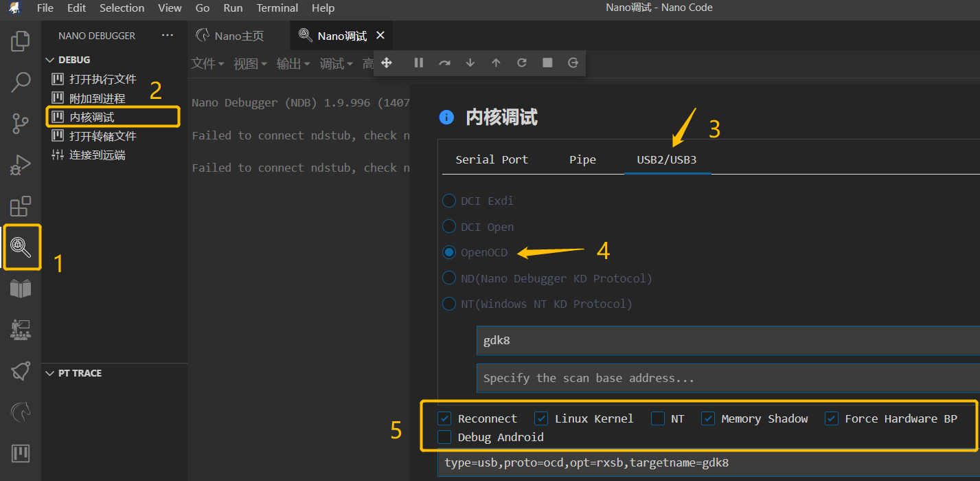
Task: Step over in the debug toolbar
Action: coord(445,63)
